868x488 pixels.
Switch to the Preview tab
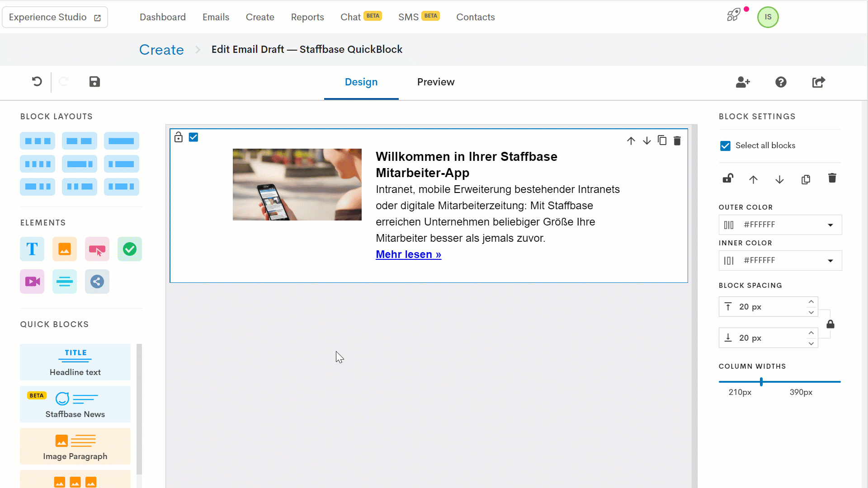pos(436,82)
